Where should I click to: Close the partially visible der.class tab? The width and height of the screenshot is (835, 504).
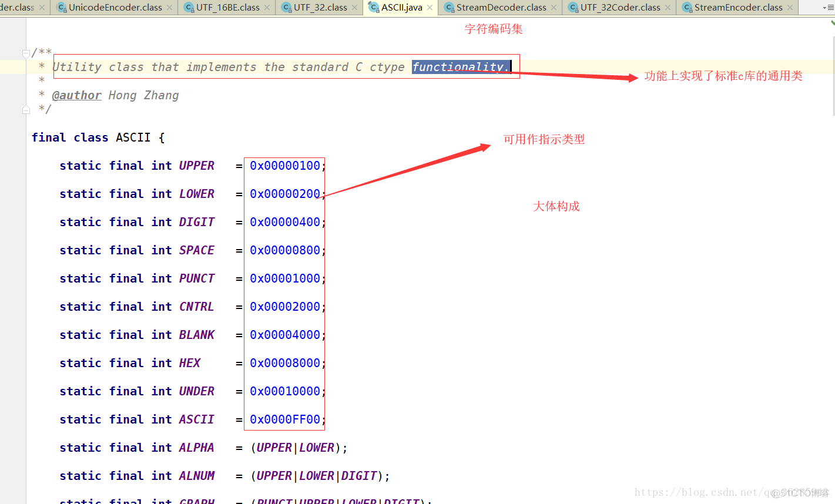click(x=42, y=8)
